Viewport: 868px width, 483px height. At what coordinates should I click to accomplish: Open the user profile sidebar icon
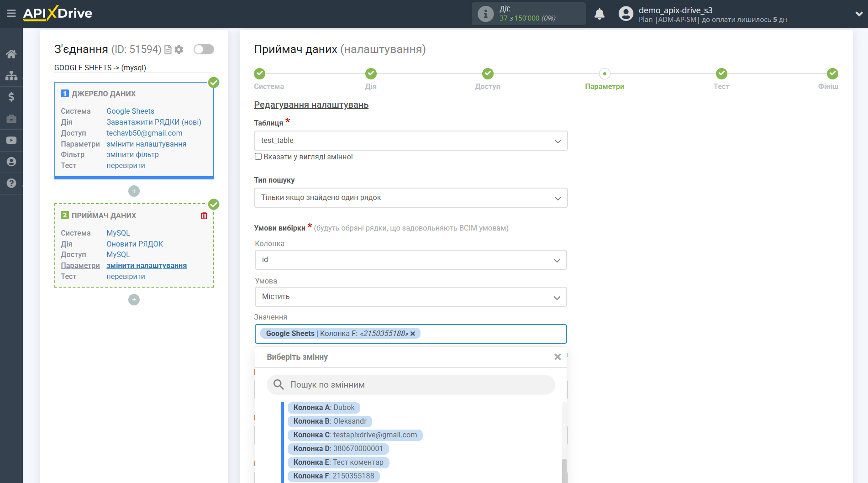[11, 162]
